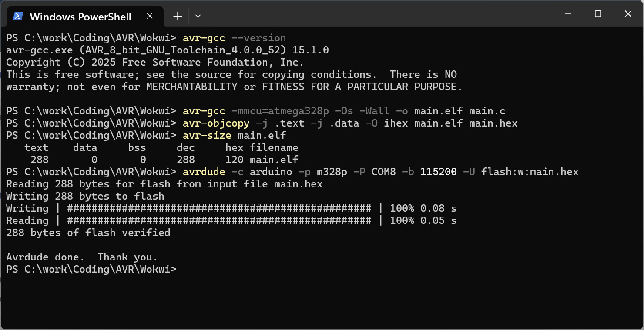Click the Reading progress bar
The width and height of the screenshot is (644, 330).
click(219, 220)
